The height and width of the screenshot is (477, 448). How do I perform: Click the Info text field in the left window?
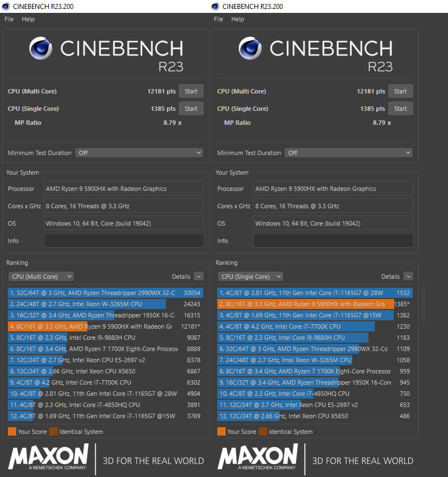point(124,241)
